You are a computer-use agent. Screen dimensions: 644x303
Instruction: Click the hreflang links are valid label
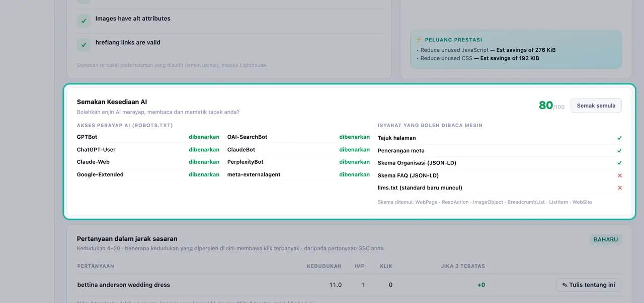[x=128, y=43]
